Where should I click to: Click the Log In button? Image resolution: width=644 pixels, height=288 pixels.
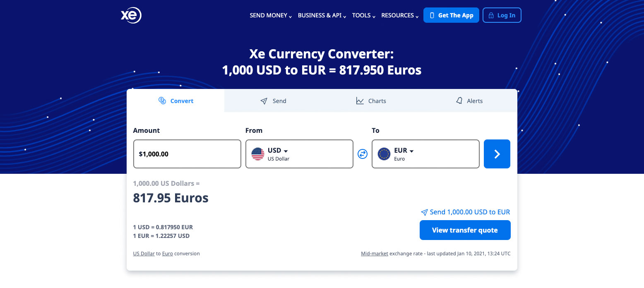tap(502, 15)
